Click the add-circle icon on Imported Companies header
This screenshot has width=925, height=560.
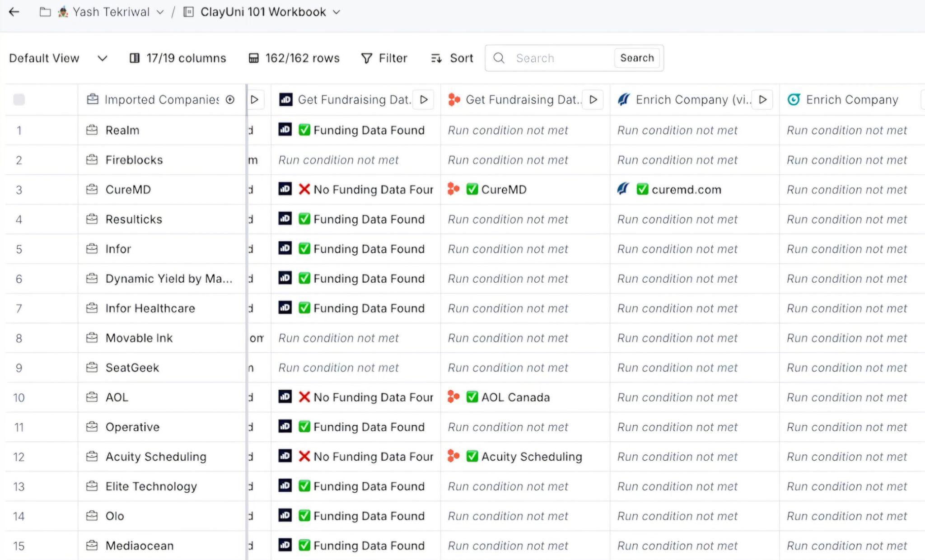[x=230, y=99]
